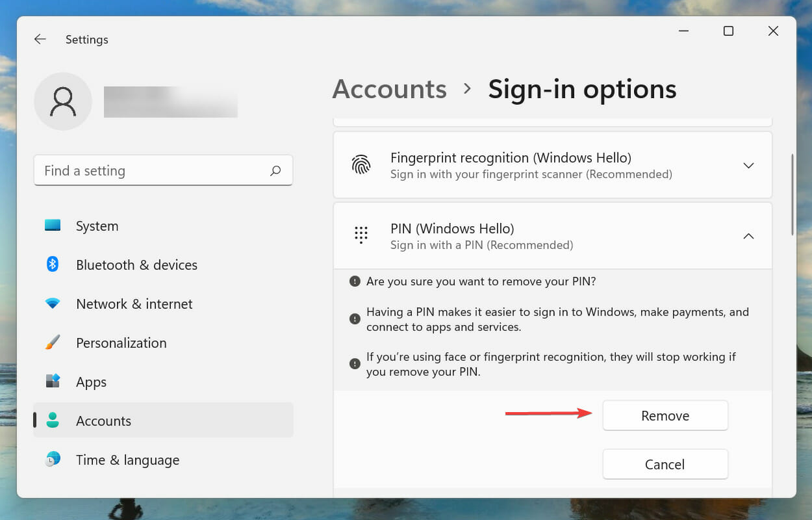Viewport: 812px width, 520px height.
Task: Click the Personalization paintbrush icon
Action: (x=53, y=343)
